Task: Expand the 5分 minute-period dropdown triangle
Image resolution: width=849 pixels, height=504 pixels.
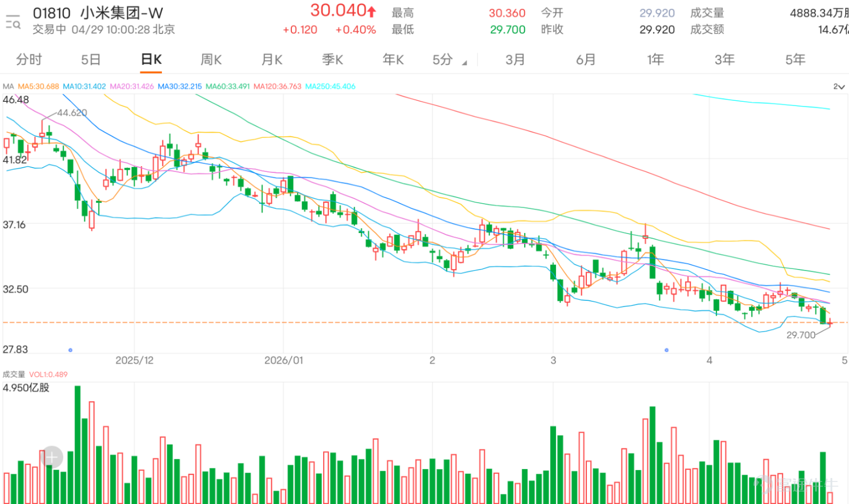Action: pos(464,63)
